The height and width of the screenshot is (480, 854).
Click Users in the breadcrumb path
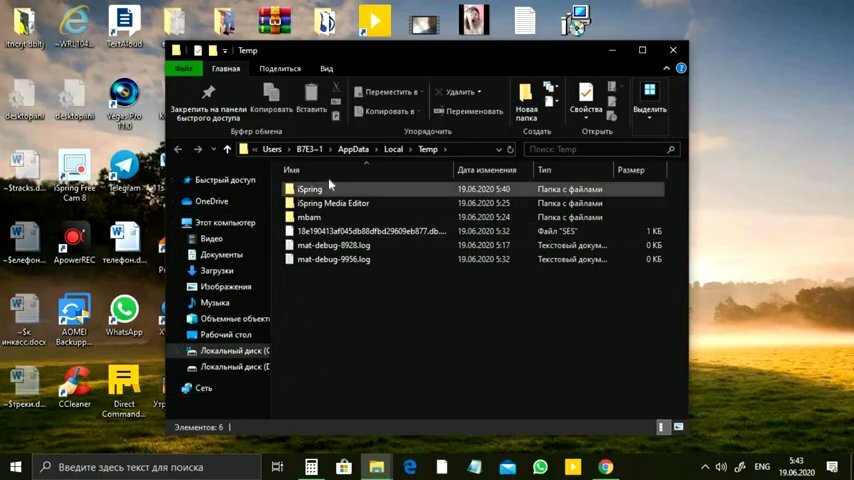(272, 149)
